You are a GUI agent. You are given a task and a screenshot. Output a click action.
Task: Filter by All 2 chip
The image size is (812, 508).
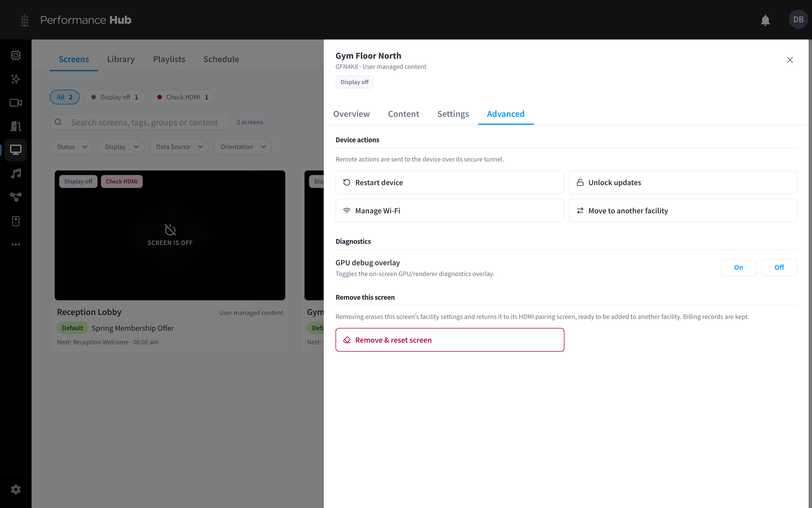point(64,97)
